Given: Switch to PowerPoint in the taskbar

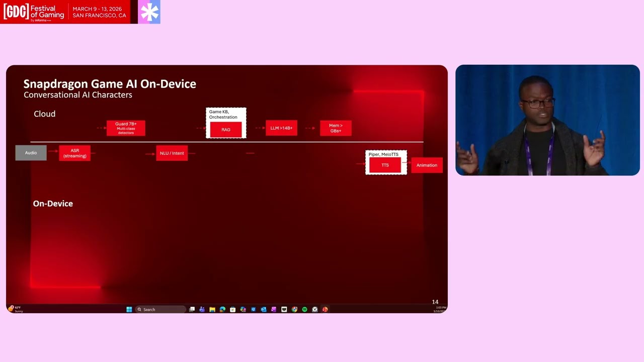Looking at the screenshot, I should (x=325, y=309).
